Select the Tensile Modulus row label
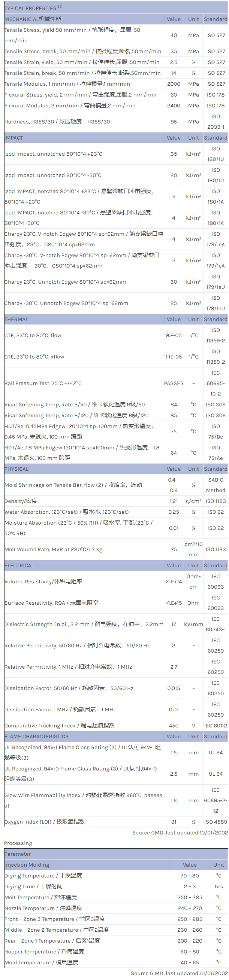 tap(67, 84)
